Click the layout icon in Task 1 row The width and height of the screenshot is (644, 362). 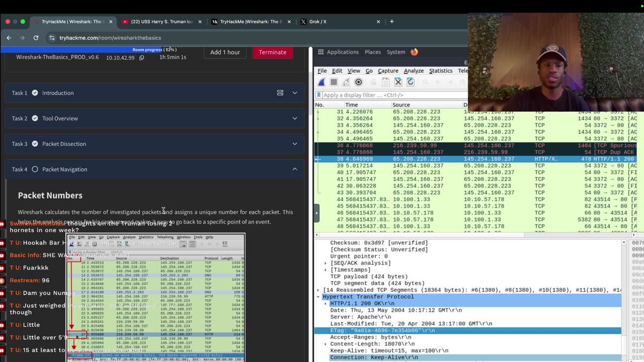click(280, 93)
